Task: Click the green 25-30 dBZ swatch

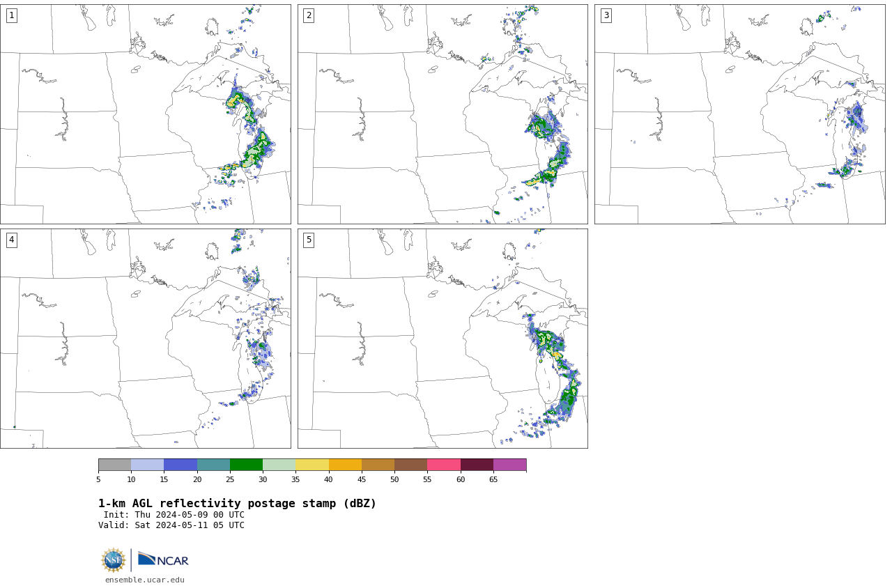Action: (246, 465)
